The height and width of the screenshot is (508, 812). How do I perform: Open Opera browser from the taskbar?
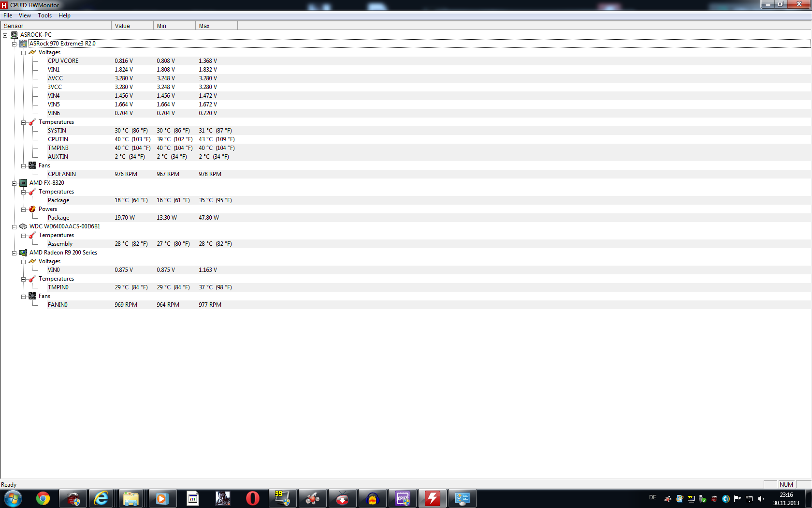coord(252,498)
